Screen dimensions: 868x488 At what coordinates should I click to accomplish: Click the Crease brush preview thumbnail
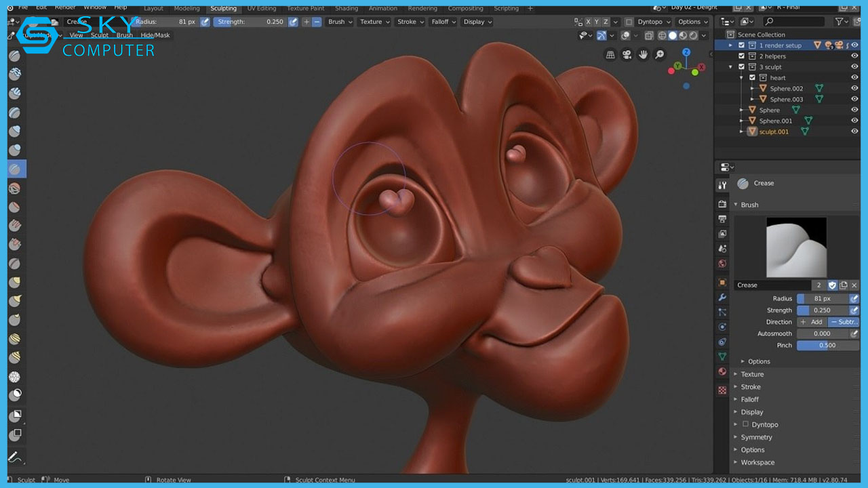796,247
